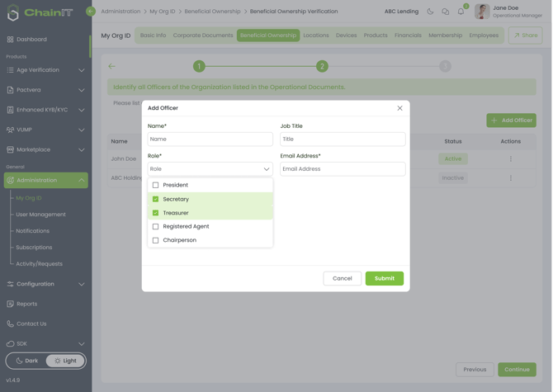Click the back arrow on the stepper page

point(112,66)
